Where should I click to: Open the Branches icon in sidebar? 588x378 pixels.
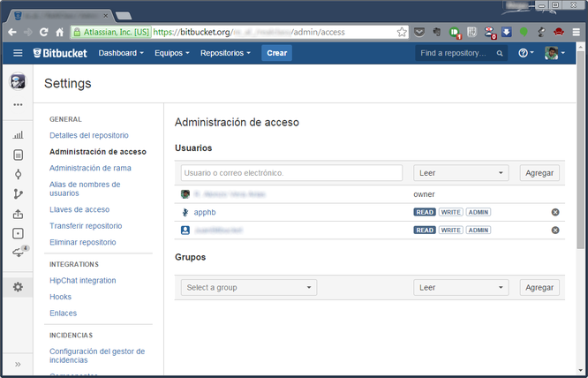pos(18,194)
